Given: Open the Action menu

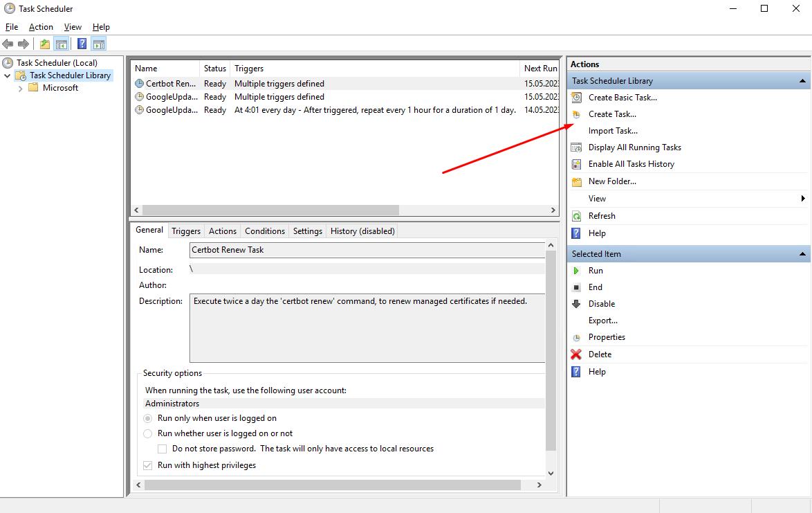Looking at the screenshot, I should click(41, 27).
